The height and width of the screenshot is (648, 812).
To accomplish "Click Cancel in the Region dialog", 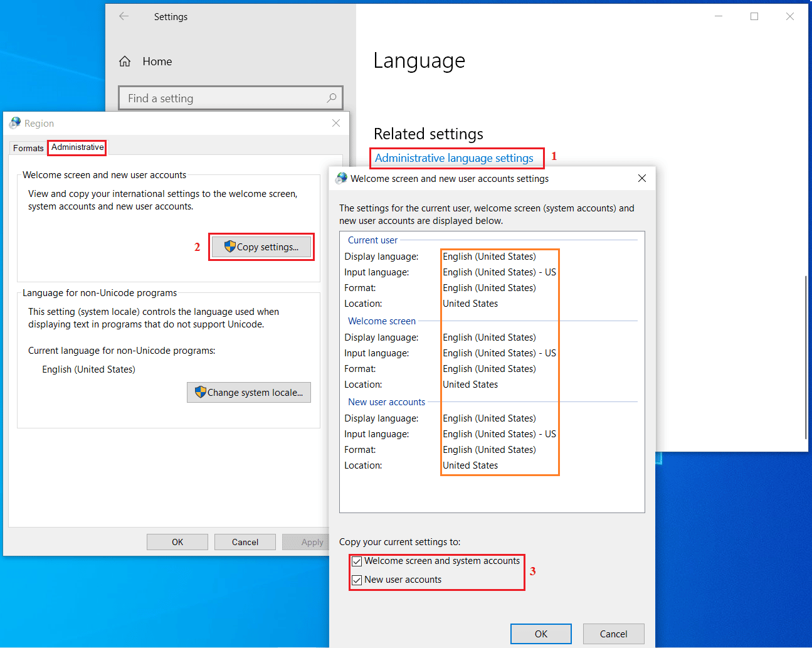I will (x=245, y=542).
